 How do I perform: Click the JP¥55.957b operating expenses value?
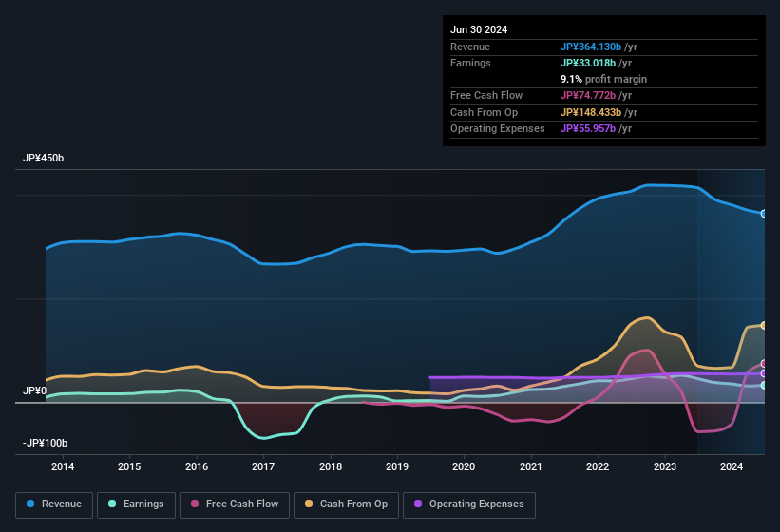(x=588, y=129)
